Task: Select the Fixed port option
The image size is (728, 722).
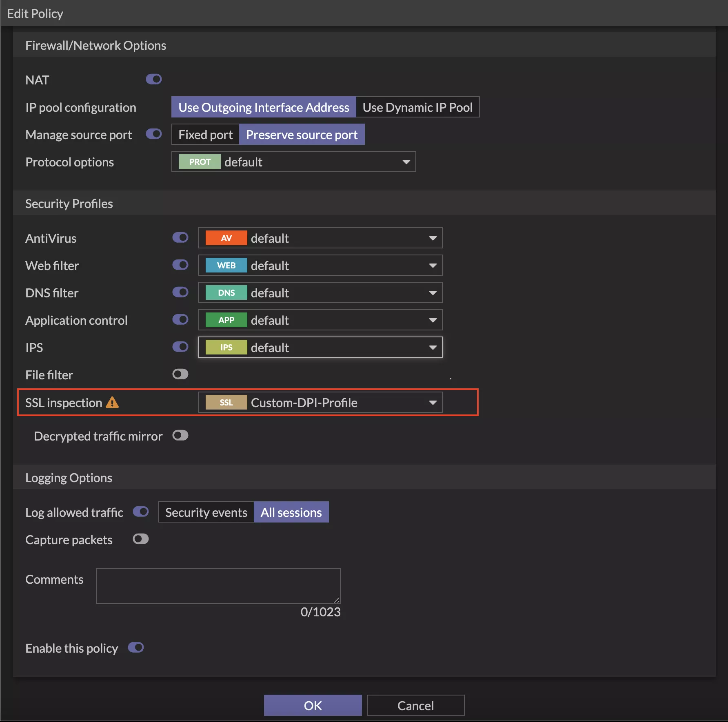Action: pos(205,134)
